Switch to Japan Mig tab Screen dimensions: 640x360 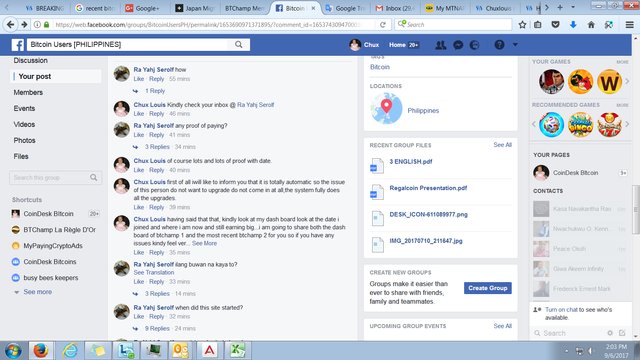[x=194, y=8]
